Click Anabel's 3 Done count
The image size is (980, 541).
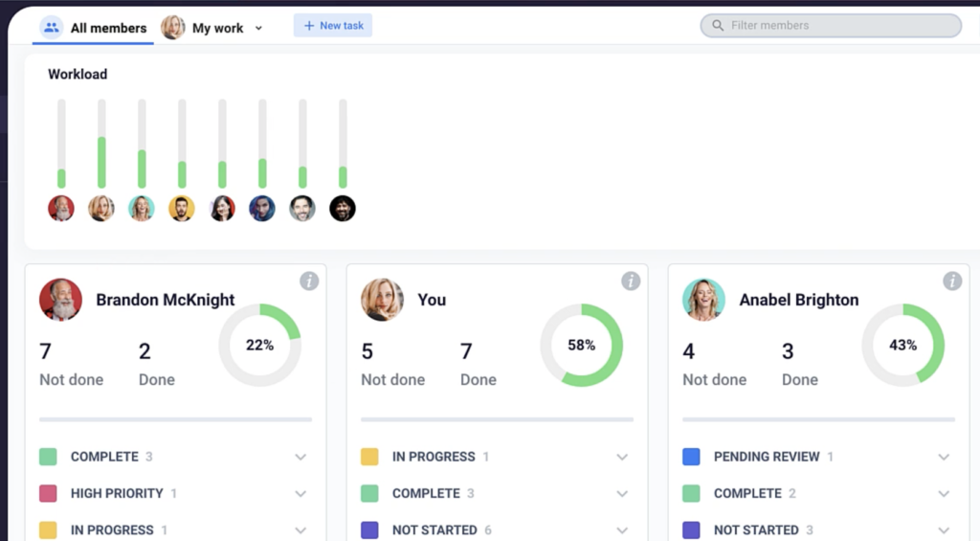point(788,351)
